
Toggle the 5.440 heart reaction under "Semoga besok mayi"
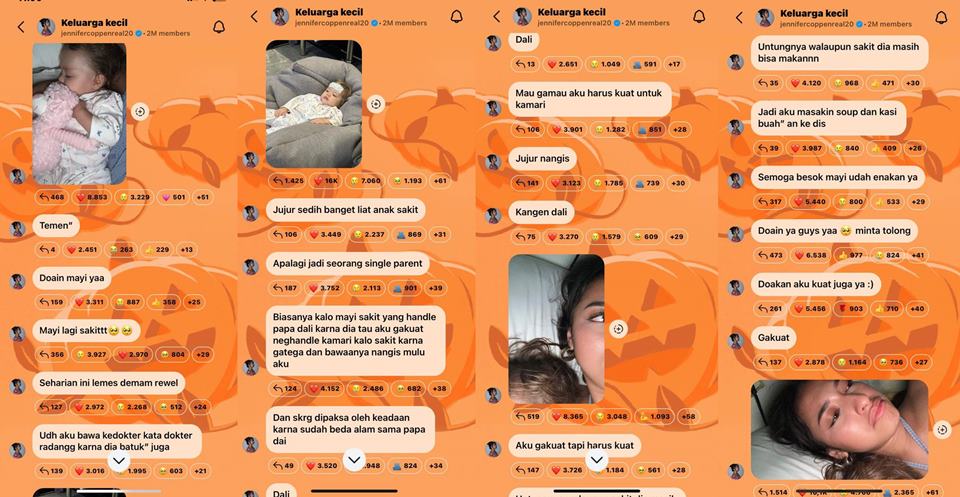tap(805, 201)
